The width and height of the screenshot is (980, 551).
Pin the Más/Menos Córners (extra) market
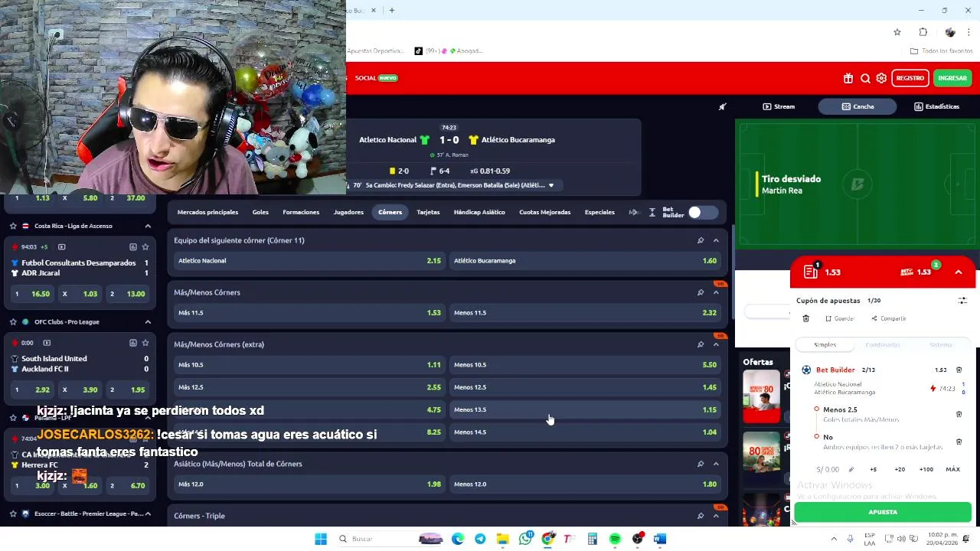pos(700,344)
